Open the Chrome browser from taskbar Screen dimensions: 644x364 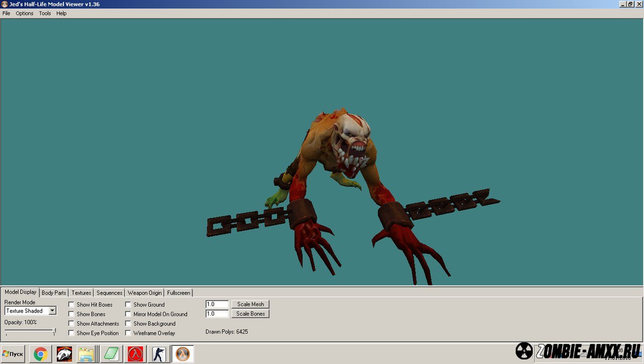tap(41, 354)
